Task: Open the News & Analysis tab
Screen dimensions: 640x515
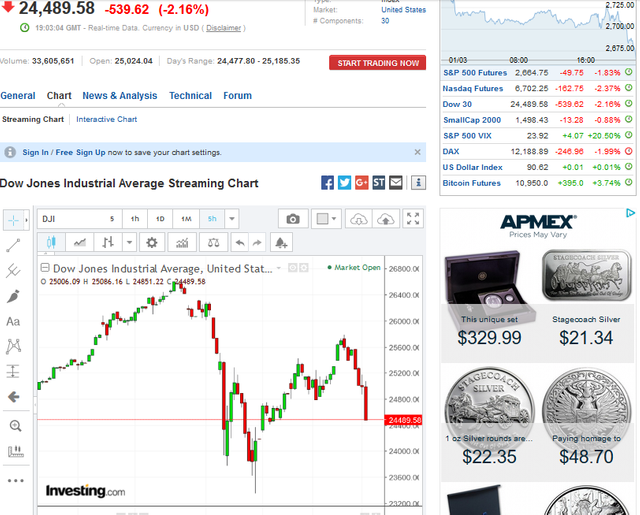Action: pos(120,96)
